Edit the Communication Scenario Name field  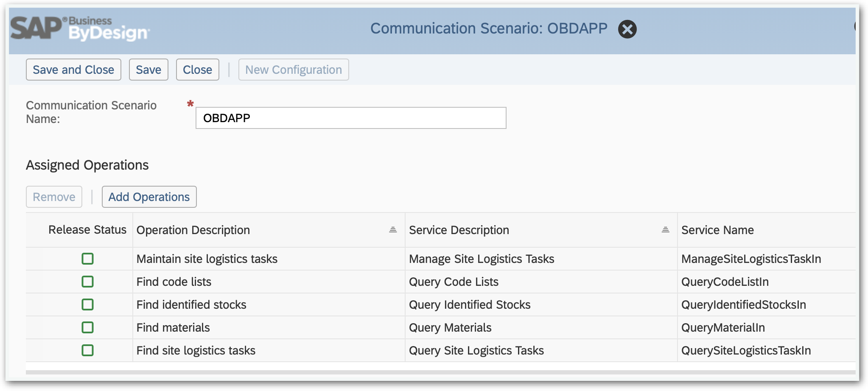tap(351, 118)
